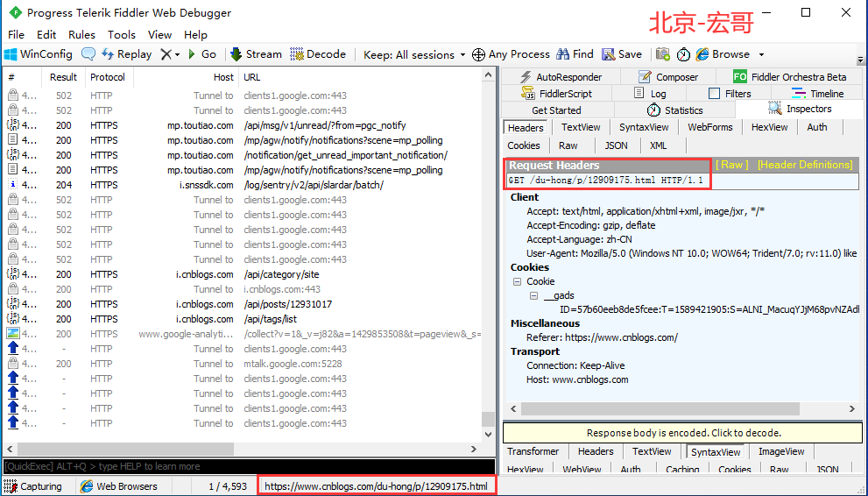Collapse the Cookie tree node
Screen dimensions: 868x496
point(517,282)
